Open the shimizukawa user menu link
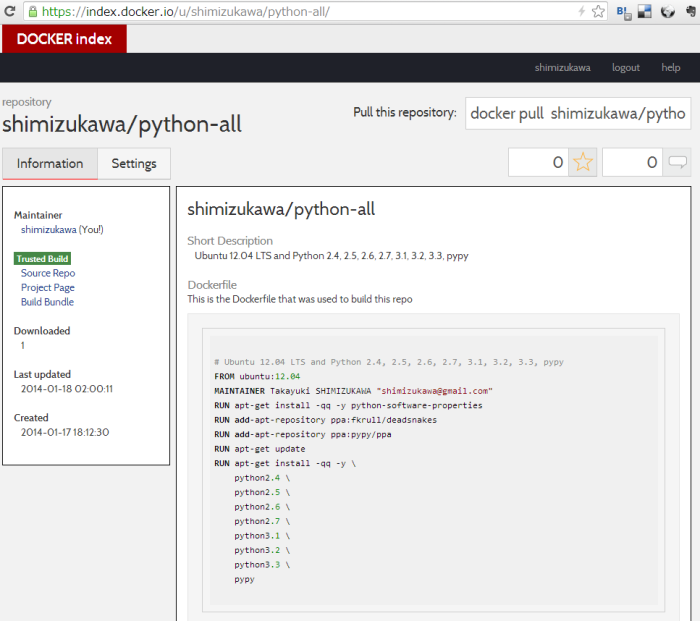Image resolution: width=700 pixels, height=621 pixels. coord(562,67)
